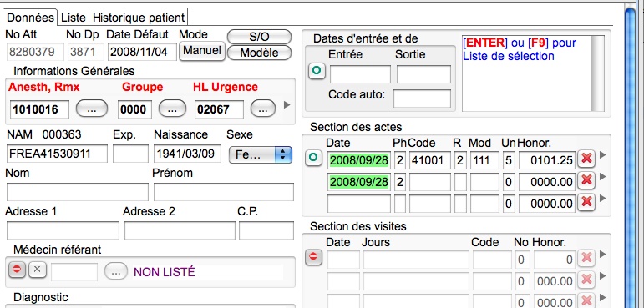Toggle the Manuel mode button
Viewport: 644px width, 308px height.
pyautogui.click(x=201, y=51)
